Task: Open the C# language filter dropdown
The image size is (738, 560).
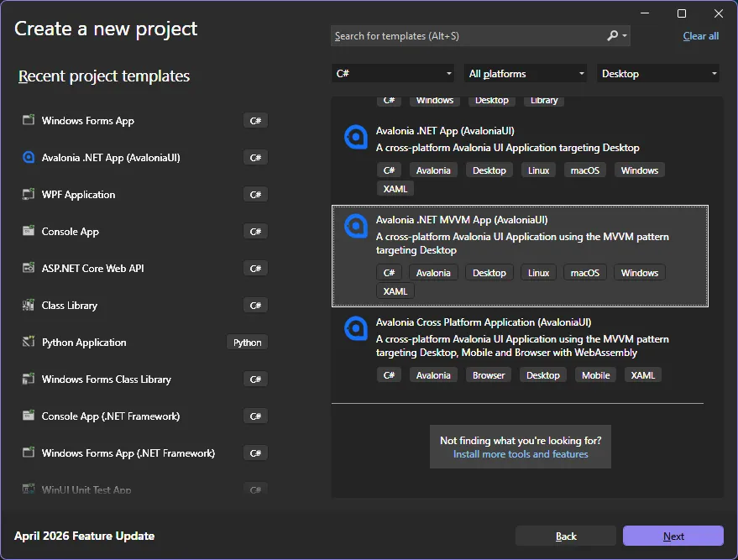Action: (393, 73)
